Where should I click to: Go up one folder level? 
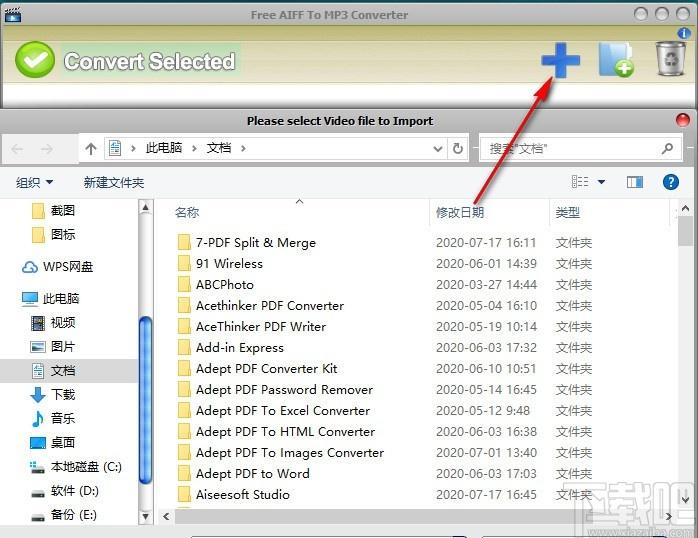[x=91, y=148]
